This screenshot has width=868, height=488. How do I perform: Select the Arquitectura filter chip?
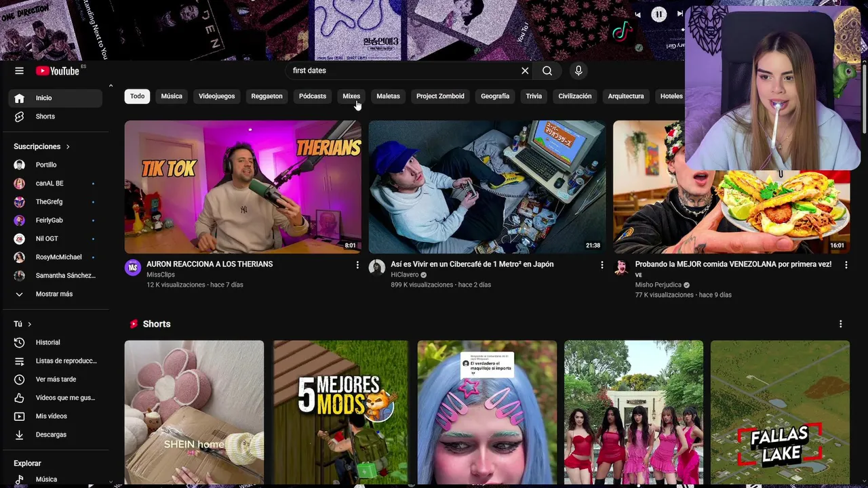pyautogui.click(x=626, y=96)
